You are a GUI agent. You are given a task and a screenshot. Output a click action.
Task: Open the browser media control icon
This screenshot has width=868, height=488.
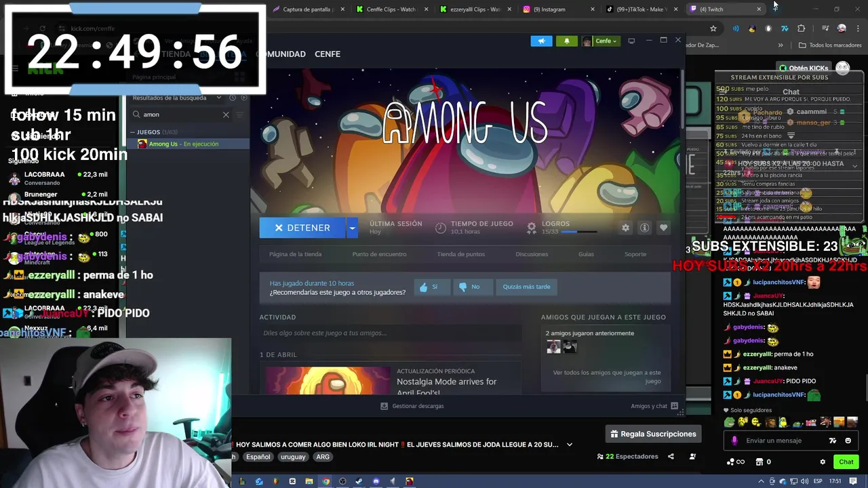pos(825,28)
